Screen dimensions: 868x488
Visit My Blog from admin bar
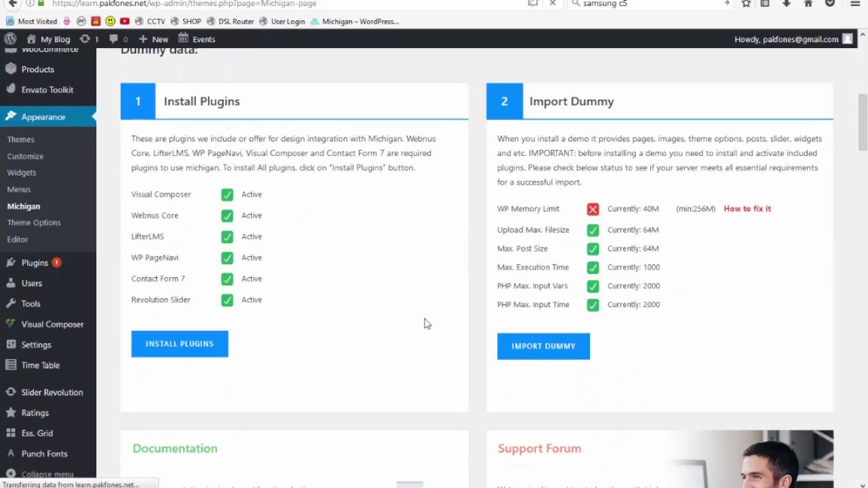pyautogui.click(x=48, y=39)
